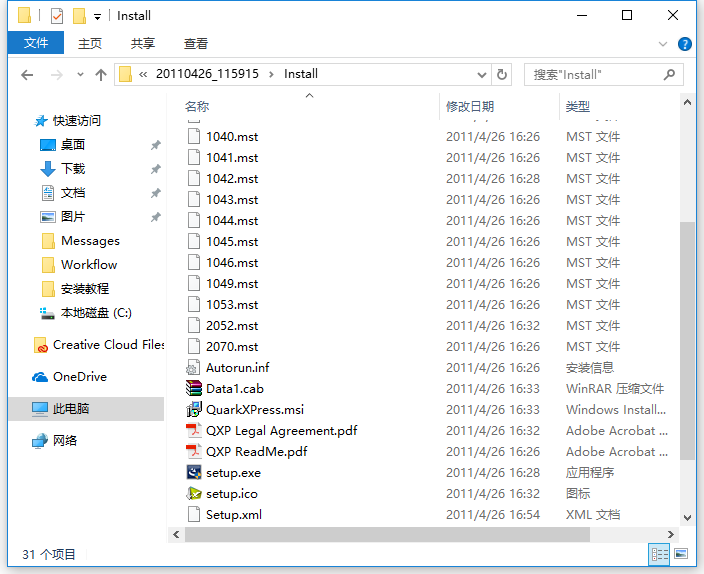Click the Autorun.inf file icon
This screenshot has width=704, height=574.
tap(194, 368)
